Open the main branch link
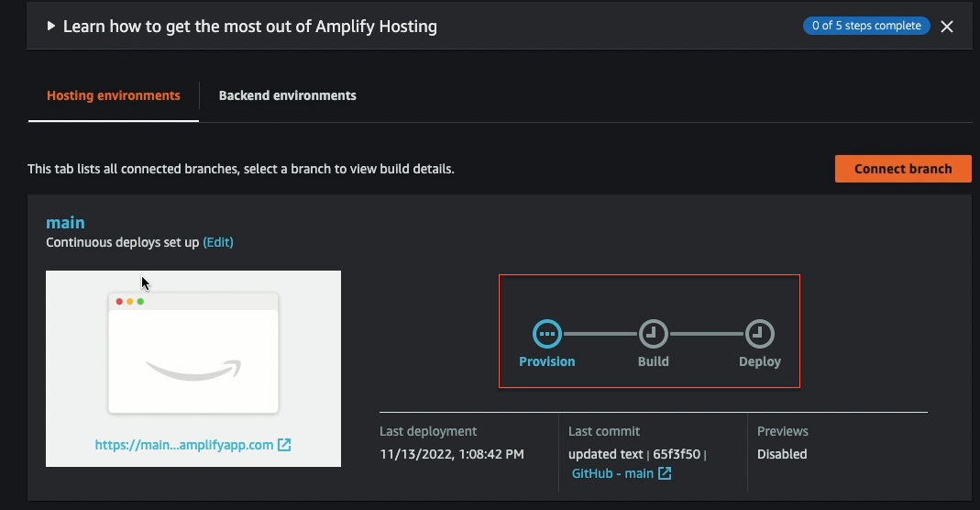980x510 pixels. coord(65,223)
